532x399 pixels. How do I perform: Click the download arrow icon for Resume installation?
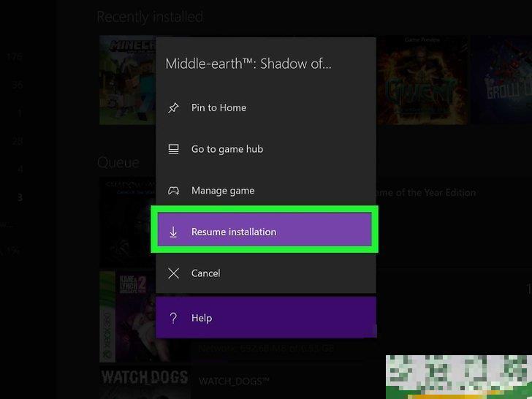173,232
